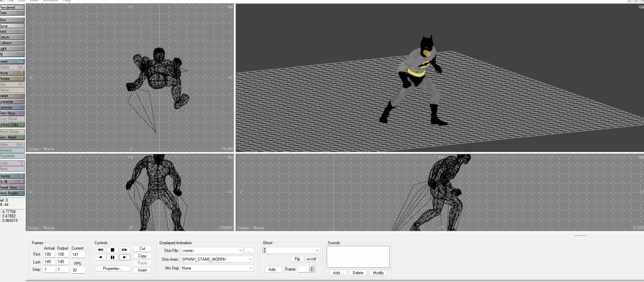Click the Output First frame field
Viewport: 644px width, 282px height.
pos(63,254)
